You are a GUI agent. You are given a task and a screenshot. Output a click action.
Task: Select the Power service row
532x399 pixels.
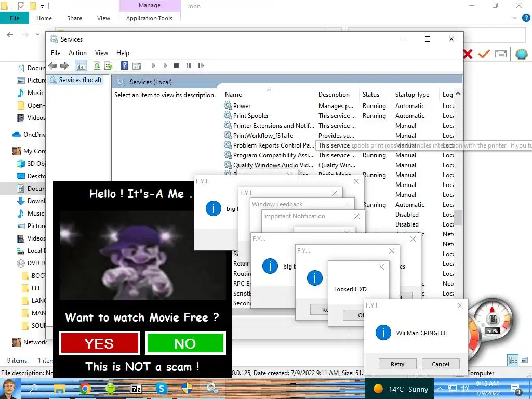pos(339,106)
